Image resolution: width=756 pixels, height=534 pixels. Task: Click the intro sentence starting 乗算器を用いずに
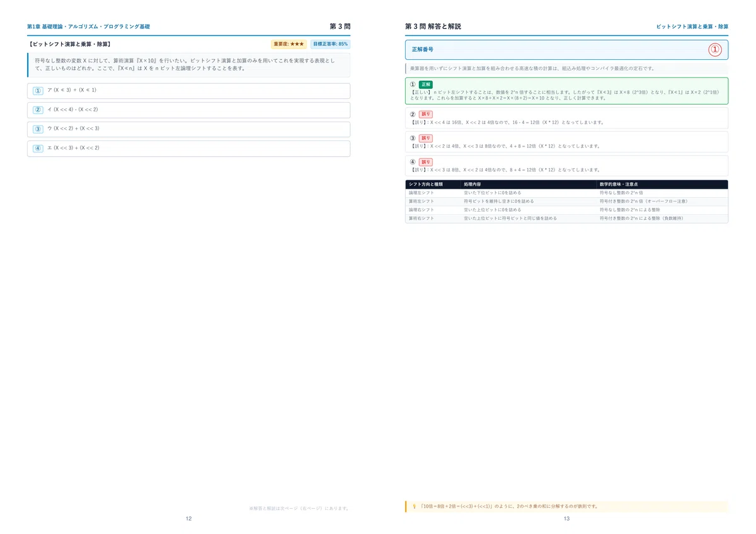tap(532, 68)
